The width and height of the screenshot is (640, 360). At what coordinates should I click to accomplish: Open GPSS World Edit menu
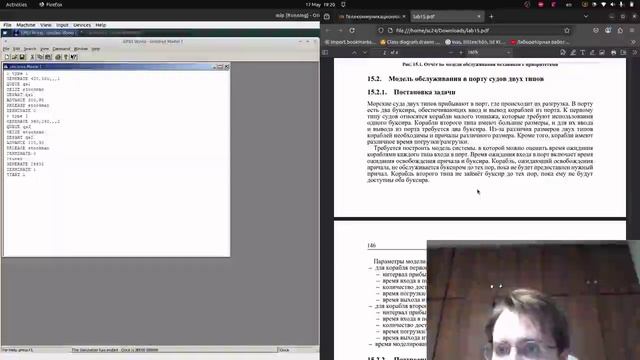[16, 49]
